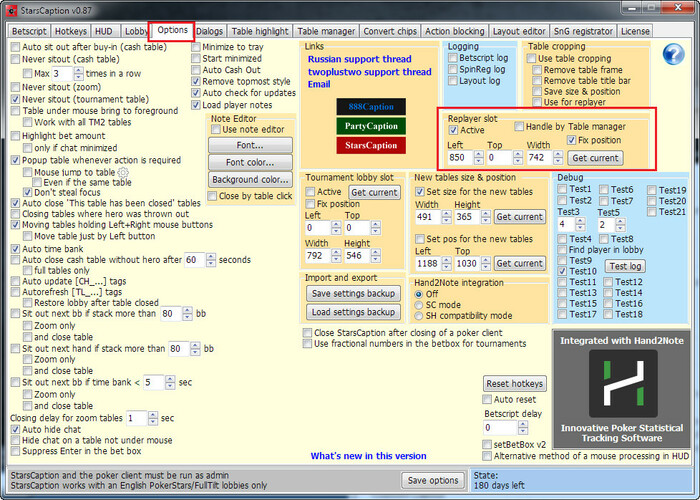Screen dimensions: 700x500
Task: Open the Table manager tab
Action: pos(326,31)
